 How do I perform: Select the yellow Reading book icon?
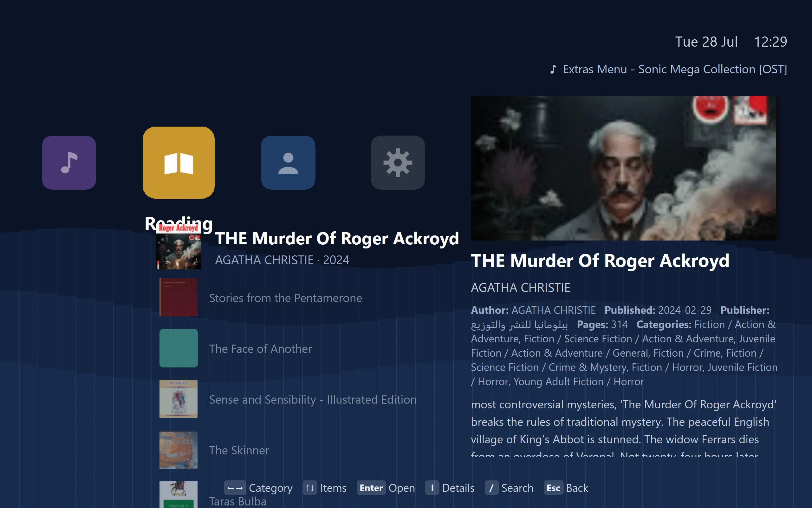coord(179,162)
